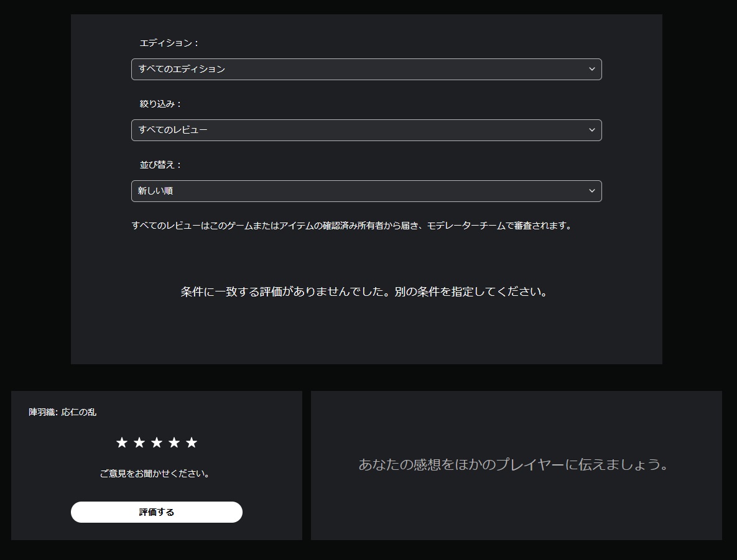Click the no matching reviews message
This screenshot has width=737, height=560.
(365, 292)
